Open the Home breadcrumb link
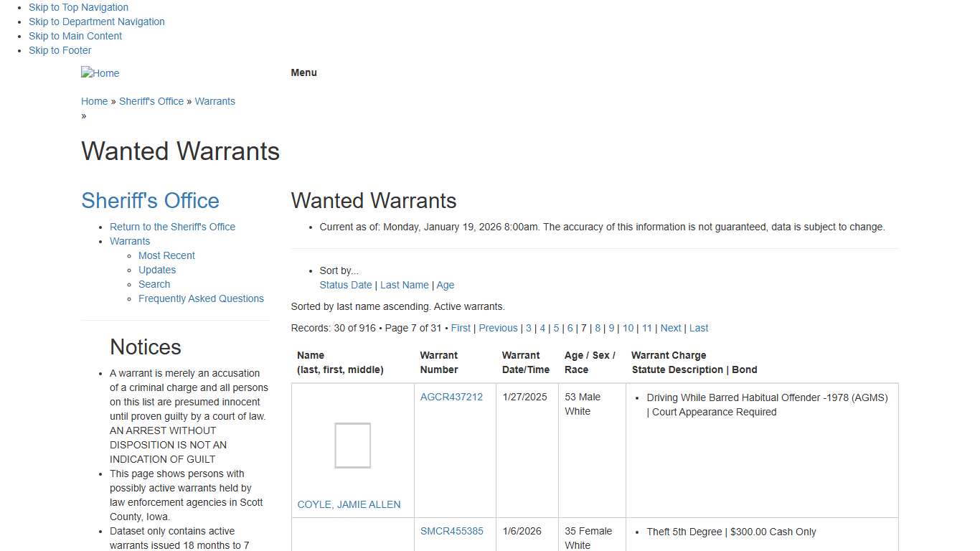The width and height of the screenshot is (980, 551). (x=94, y=101)
